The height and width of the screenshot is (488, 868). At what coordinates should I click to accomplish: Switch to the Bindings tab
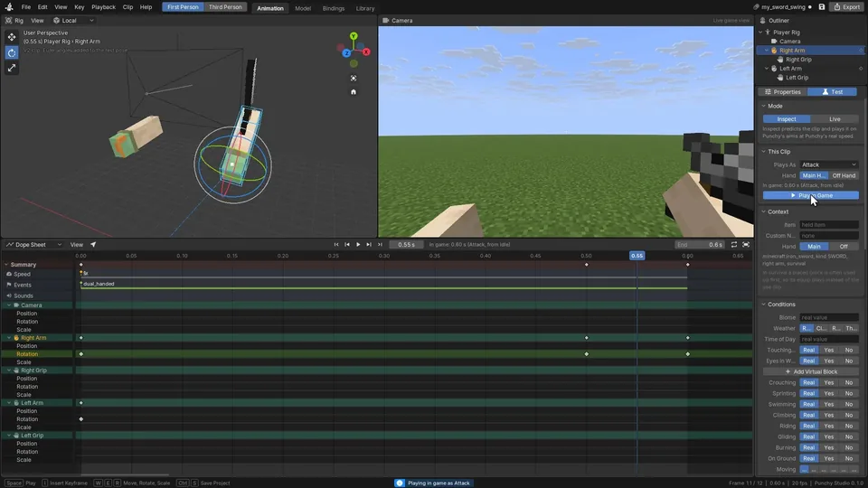(x=334, y=8)
